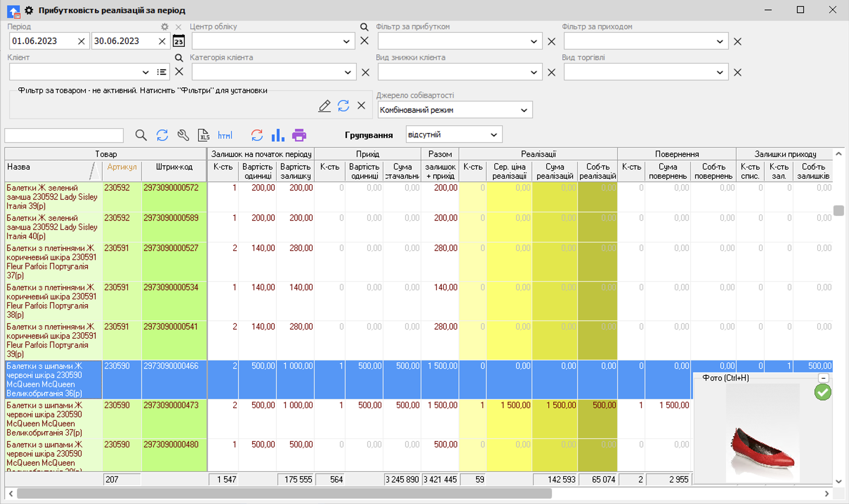Export report to html
The height and width of the screenshot is (504, 849).
[225, 135]
